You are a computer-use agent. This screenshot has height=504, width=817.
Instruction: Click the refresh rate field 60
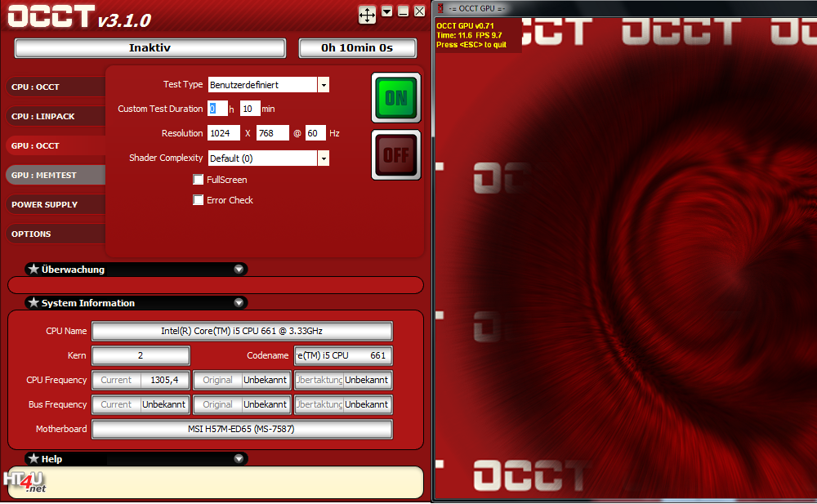pyautogui.click(x=315, y=133)
